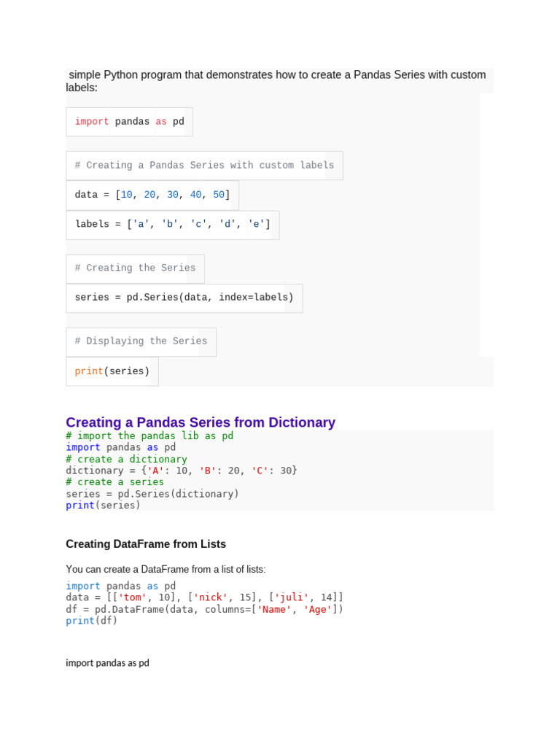Click the "# Displaying the Series" comment
This screenshot has width=560, height=747.
pos(141,341)
